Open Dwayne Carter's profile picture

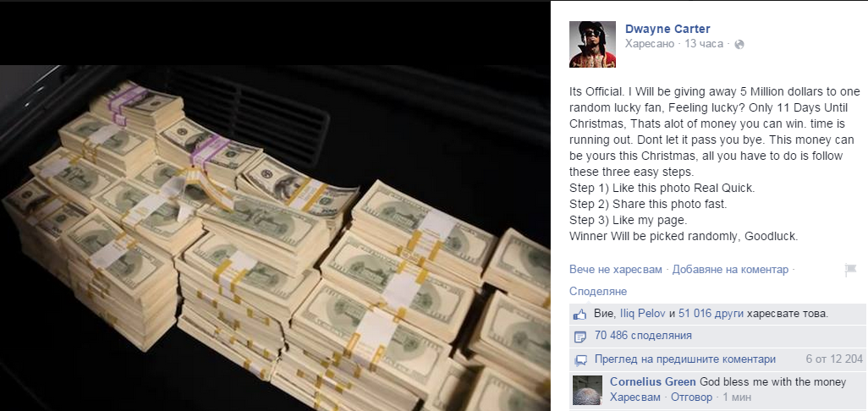point(593,44)
